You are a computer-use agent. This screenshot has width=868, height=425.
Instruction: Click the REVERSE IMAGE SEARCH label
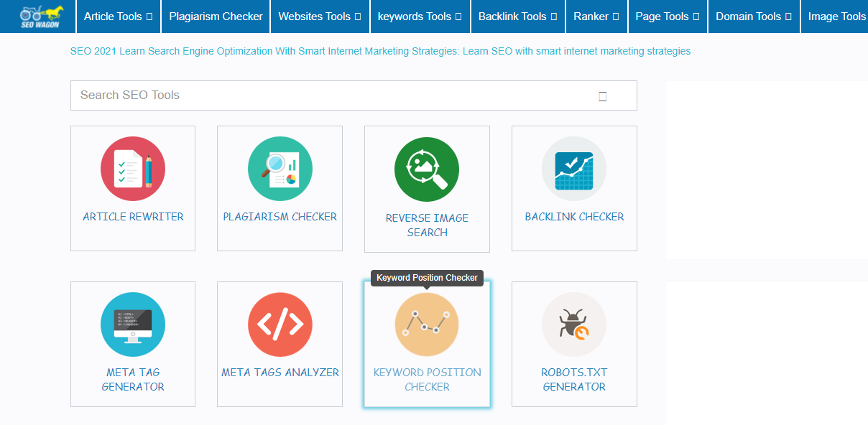427,225
